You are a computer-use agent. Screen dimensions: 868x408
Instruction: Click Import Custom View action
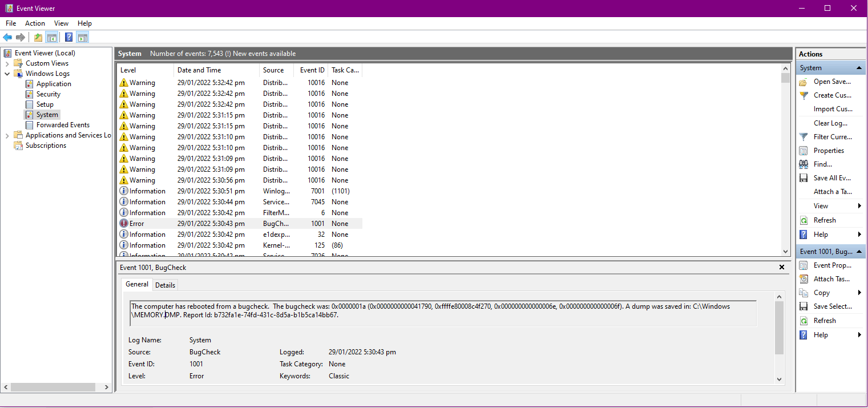point(832,109)
